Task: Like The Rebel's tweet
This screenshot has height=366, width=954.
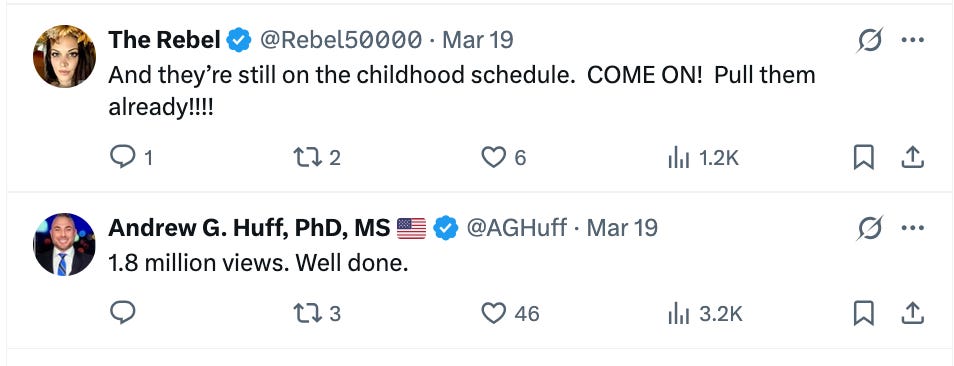Action: pyautogui.click(x=504, y=158)
